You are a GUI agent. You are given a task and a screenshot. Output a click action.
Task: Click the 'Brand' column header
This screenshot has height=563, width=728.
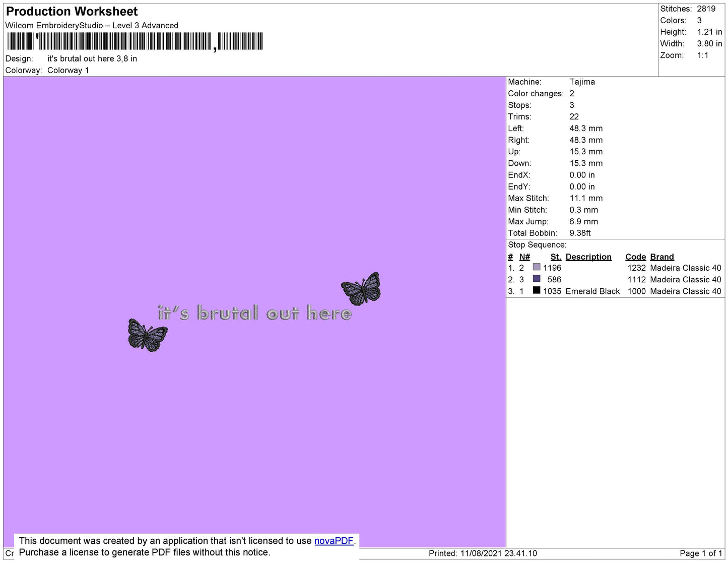662,257
